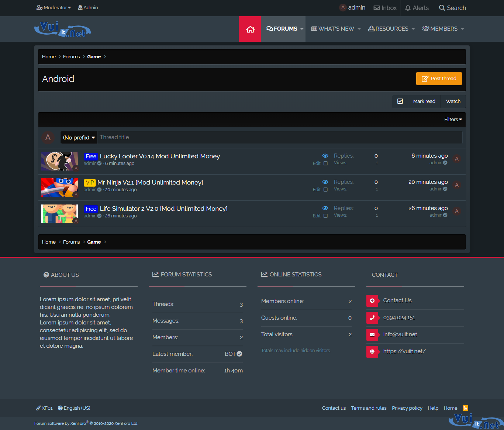Click the user avatar beside Thread title field

click(48, 138)
